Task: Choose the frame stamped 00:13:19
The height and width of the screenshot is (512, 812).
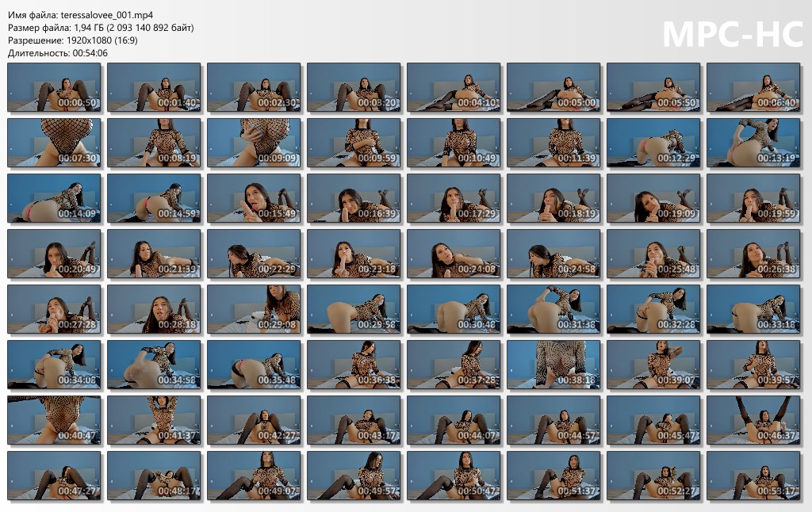Action: click(753, 143)
